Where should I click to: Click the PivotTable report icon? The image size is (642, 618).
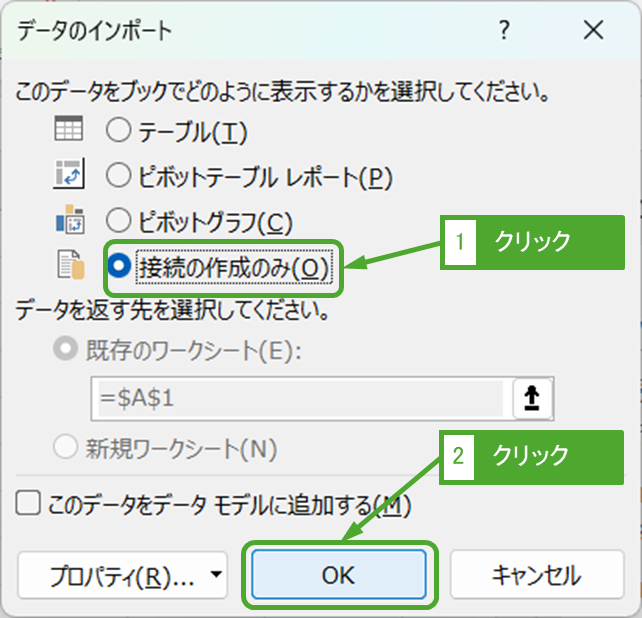(68, 175)
